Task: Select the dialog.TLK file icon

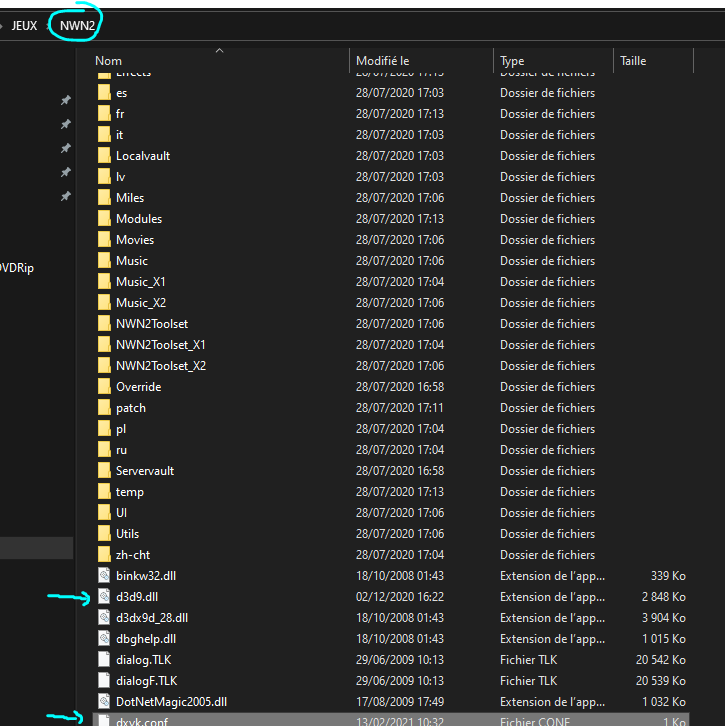Action: pos(105,660)
